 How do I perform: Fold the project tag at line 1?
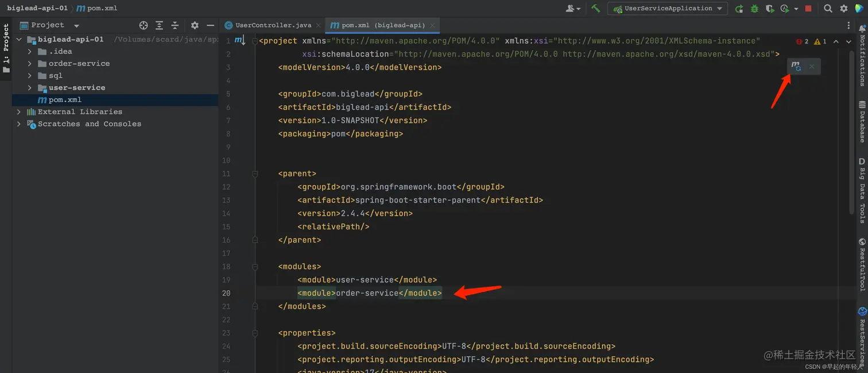click(255, 41)
